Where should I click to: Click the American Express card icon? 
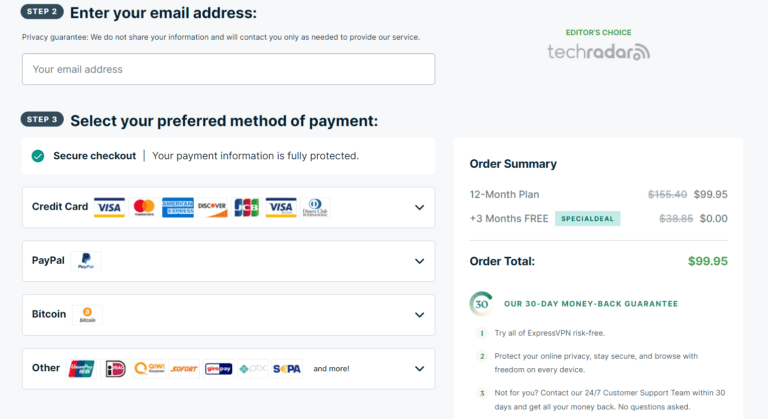point(177,207)
